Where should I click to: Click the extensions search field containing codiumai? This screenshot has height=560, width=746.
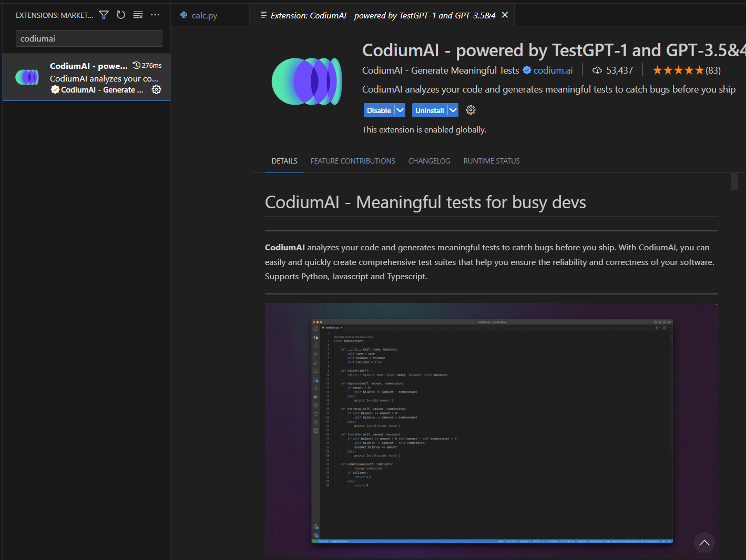89,38
